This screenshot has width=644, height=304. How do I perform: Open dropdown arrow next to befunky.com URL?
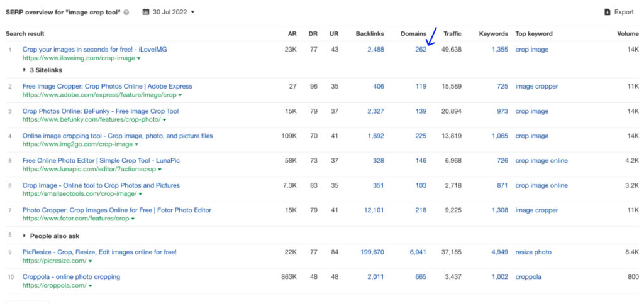pyautogui.click(x=164, y=120)
